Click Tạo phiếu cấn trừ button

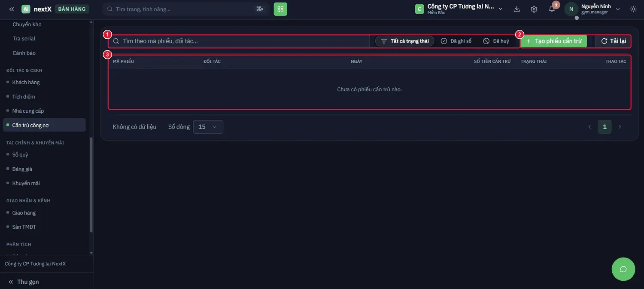point(554,41)
